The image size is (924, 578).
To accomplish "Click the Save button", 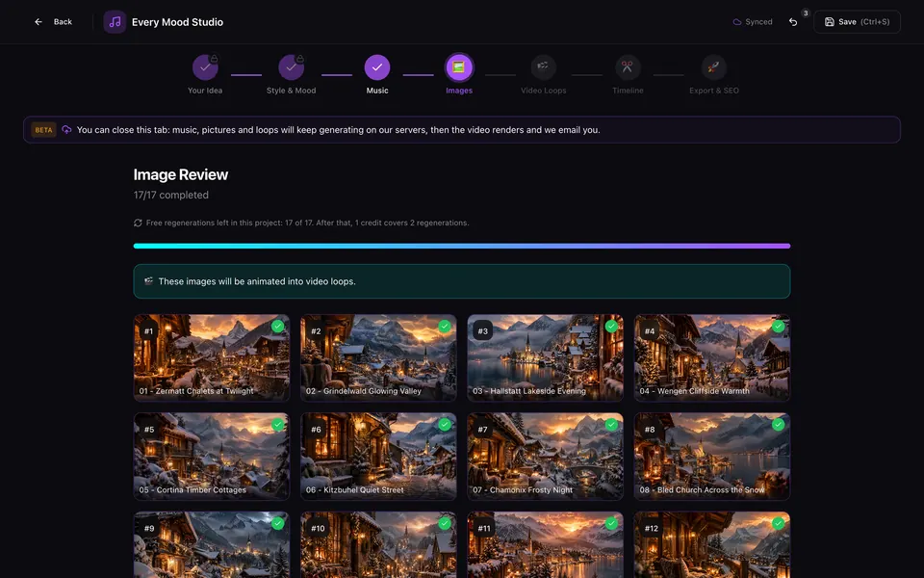I will [857, 22].
